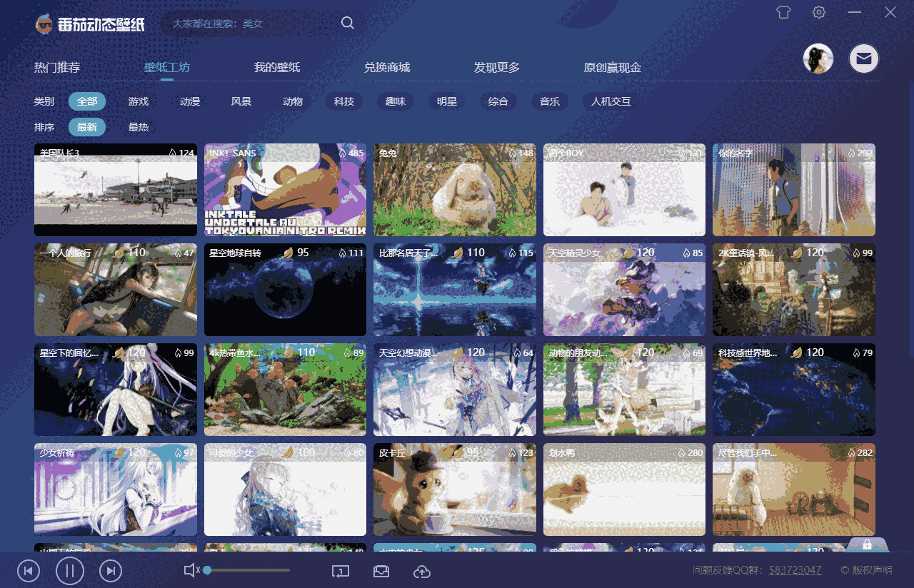Open the 皮卡丘 wallpaper thumbnail
The image size is (914, 588).
455,490
